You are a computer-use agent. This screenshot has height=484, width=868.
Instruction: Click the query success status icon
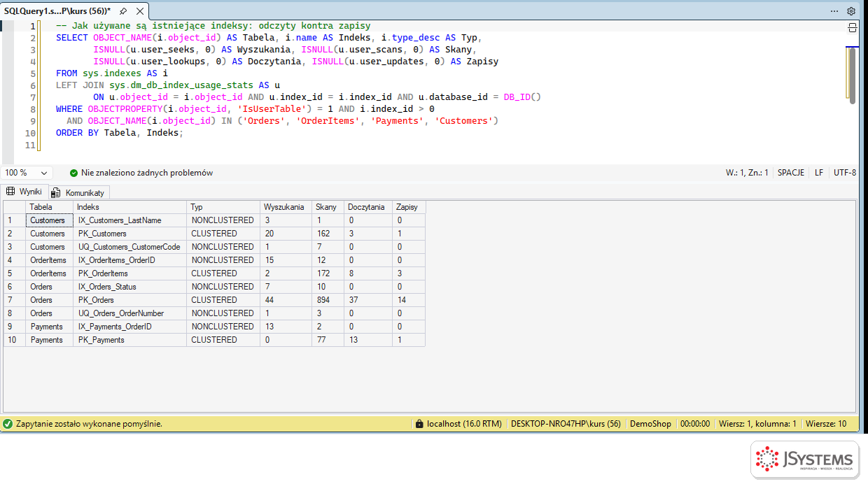coord(8,424)
